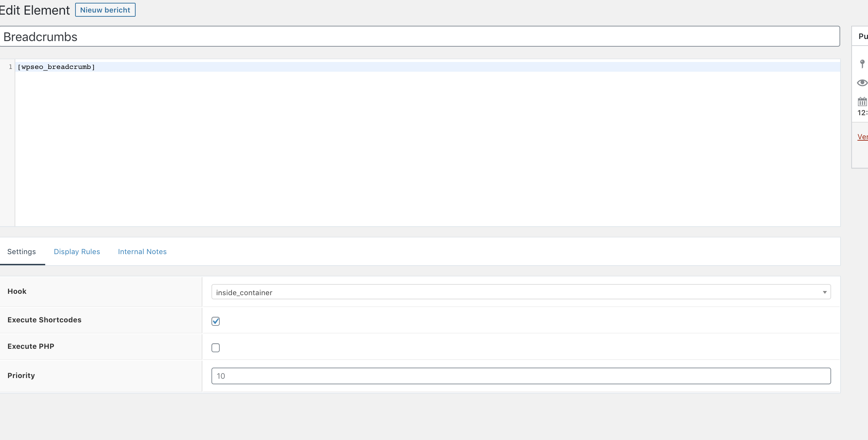Select the Settings tab
Image resolution: width=868 pixels, height=440 pixels.
pos(22,252)
